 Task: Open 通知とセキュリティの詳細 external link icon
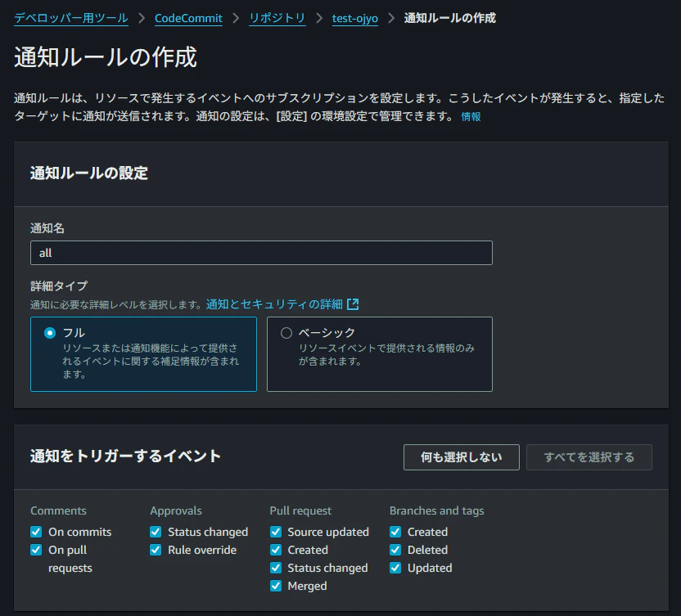click(353, 303)
